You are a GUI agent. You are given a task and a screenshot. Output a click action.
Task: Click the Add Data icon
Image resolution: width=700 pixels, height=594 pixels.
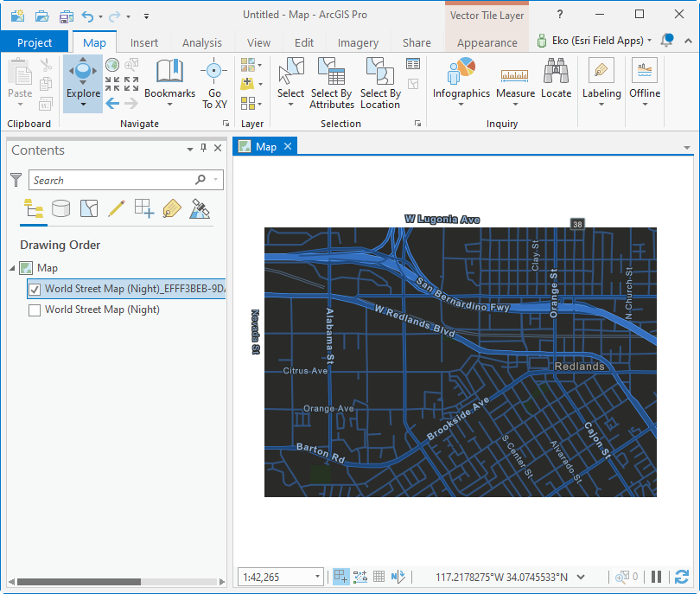point(248,84)
